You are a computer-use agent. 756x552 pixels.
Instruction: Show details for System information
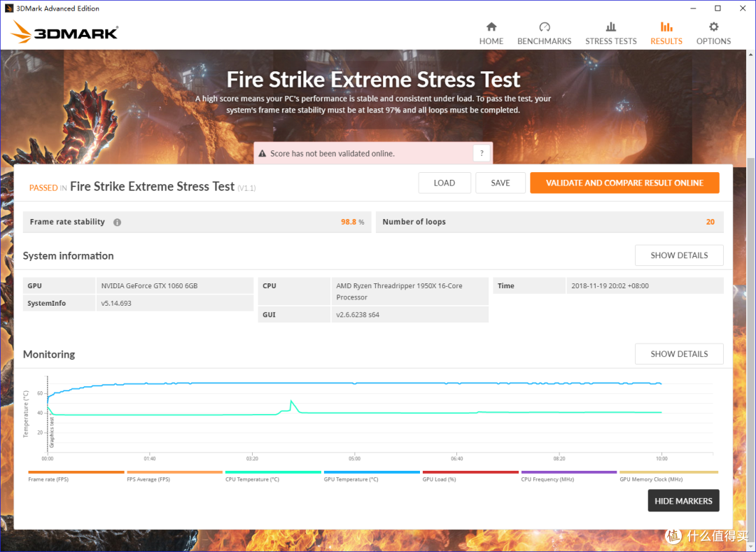tap(679, 255)
